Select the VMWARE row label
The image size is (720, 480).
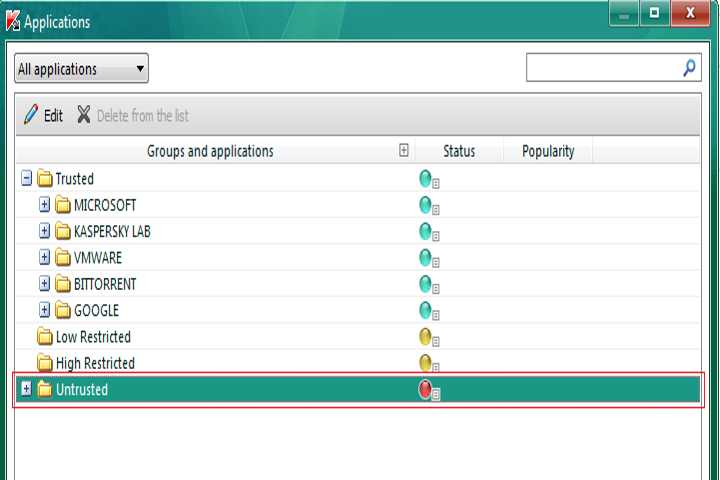pyautogui.click(x=98, y=258)
